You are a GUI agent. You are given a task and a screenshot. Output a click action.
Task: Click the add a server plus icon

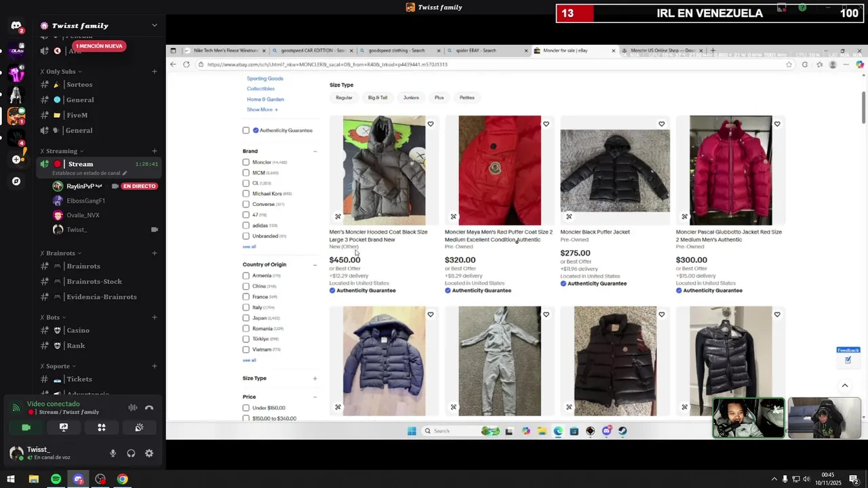coord(16,159)
